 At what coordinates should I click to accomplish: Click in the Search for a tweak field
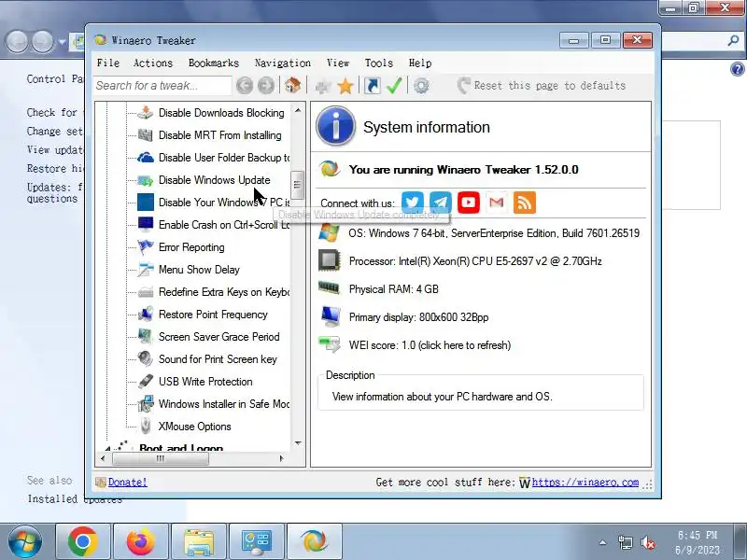162,86
